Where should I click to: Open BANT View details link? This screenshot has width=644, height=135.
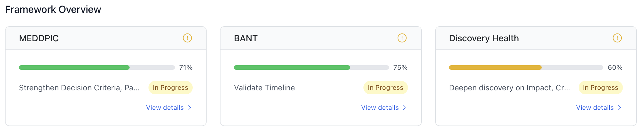tap(380, 108)
